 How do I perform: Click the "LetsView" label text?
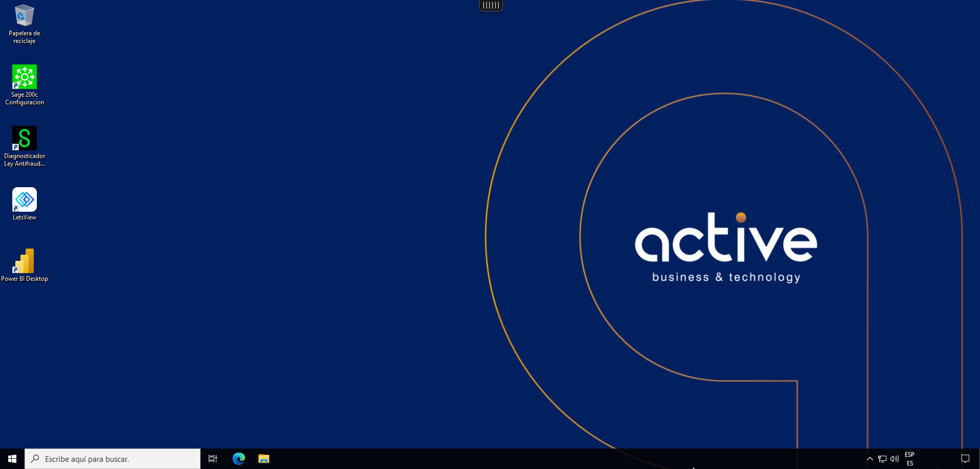[25, 217]
